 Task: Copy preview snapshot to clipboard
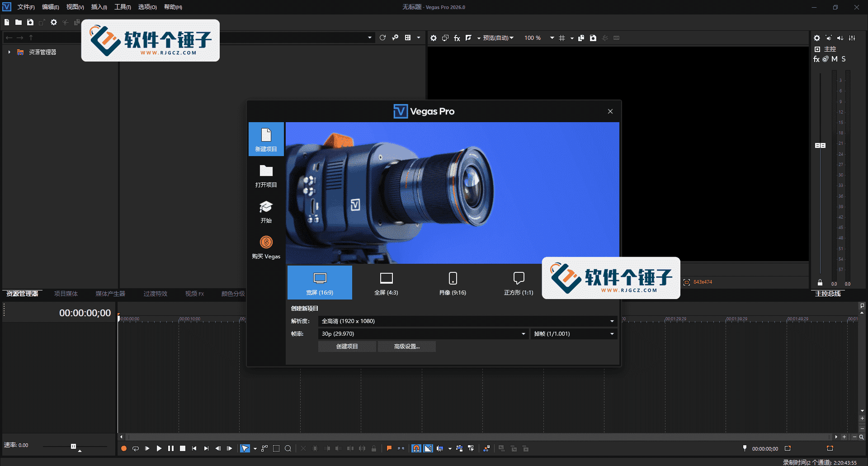click(x=581, y=38)
